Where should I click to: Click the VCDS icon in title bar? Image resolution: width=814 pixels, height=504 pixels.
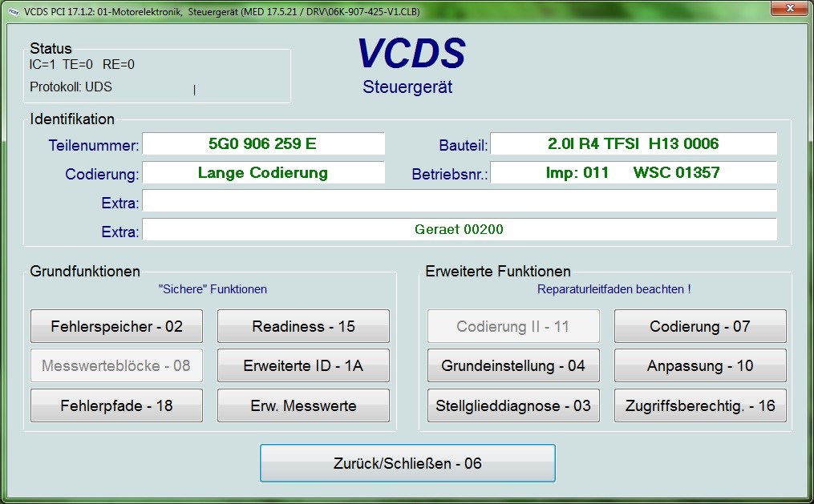coord(12,11)
